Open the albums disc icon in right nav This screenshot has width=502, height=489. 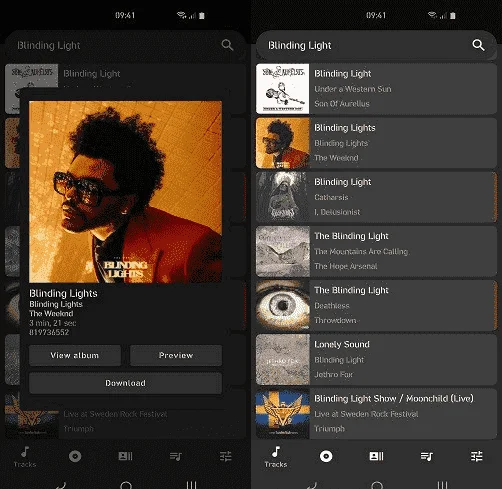coord(326,456)
